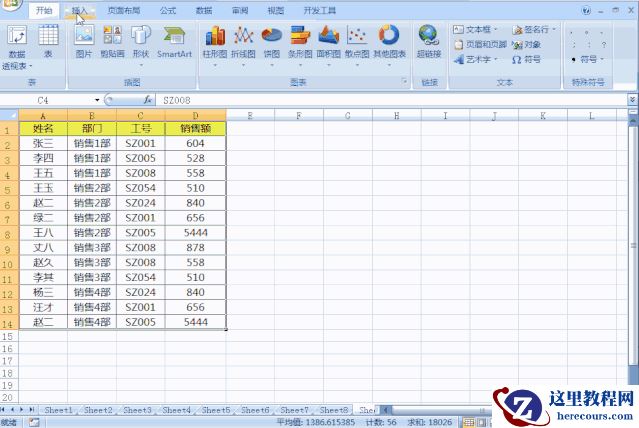Open the Developer (开发工具) tab
The width and height of the screenshot is (639, 428).
coord(320,11)
